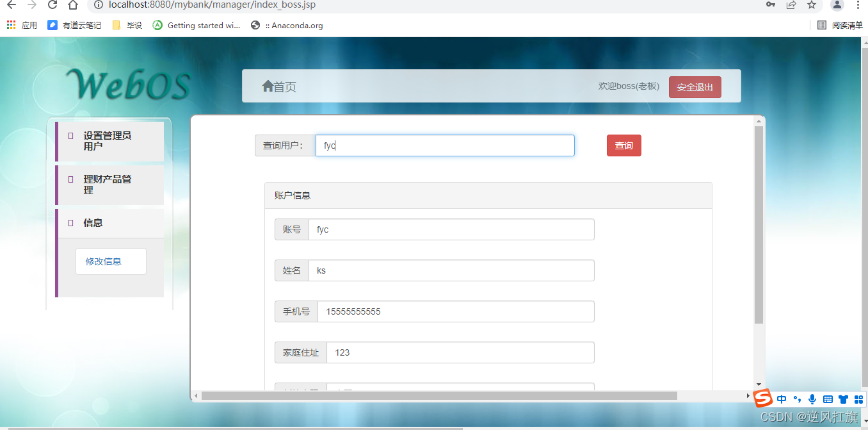The width and height of the screenshot is (868, 430).
Task: Open the Sogou soft keyboard icon
Action: coord(828,399)
